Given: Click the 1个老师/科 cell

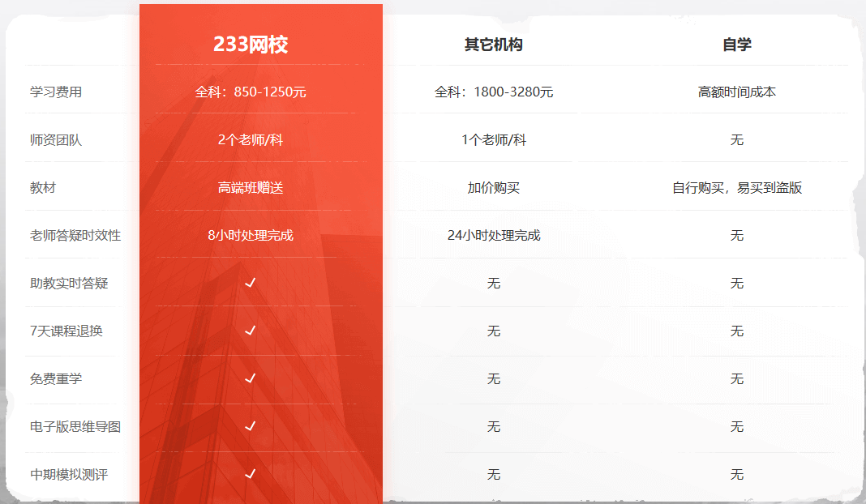Looking at the screenshot, I should 494,140.
